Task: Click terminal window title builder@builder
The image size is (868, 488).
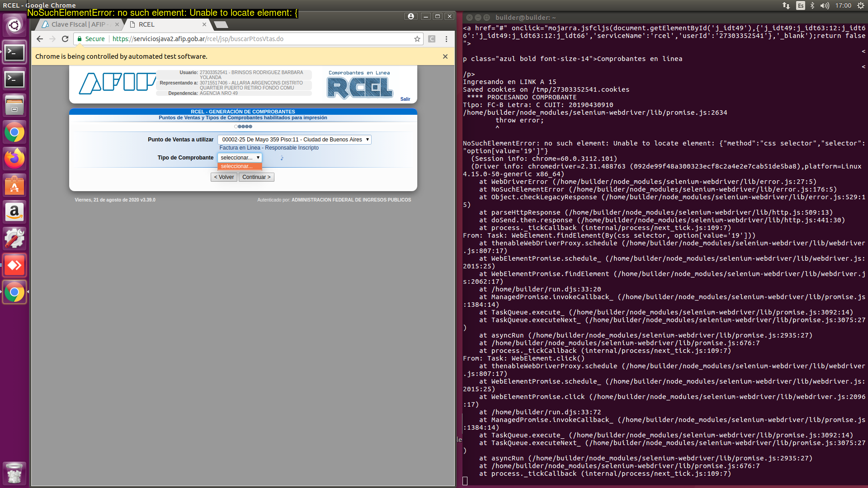Action: tap(526, 18)
